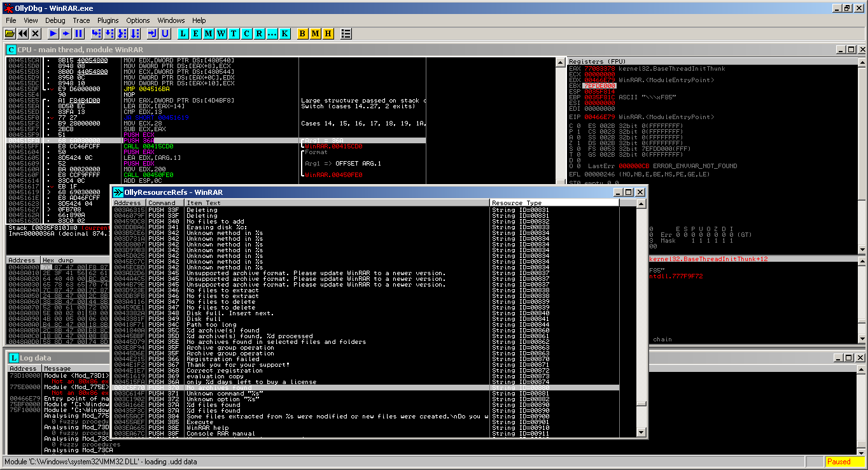Viewport: 868px width, 470px height.
Task: Open the Options menu
Action: coord(138,20)
